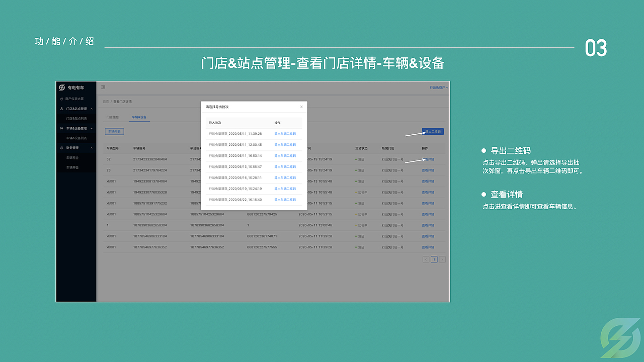Select page 1 in the pagination
The width and height of the screenshot is (644, 362).
(434, 258)
